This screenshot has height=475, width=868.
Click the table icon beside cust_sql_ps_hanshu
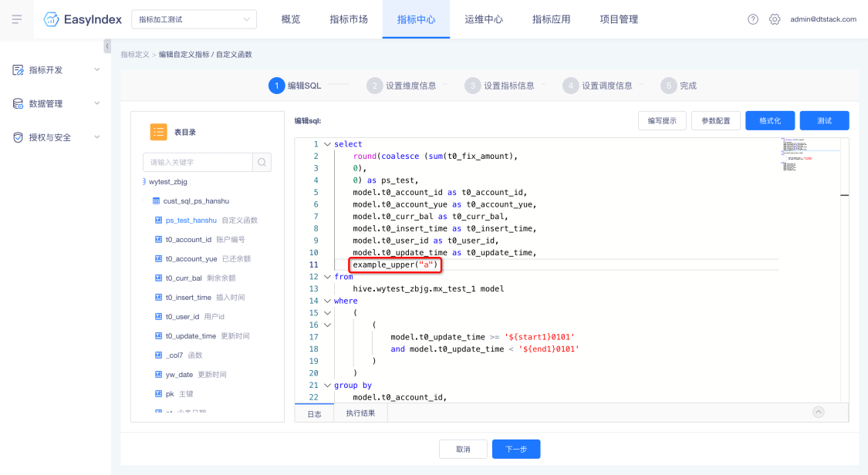click(156, 201)
